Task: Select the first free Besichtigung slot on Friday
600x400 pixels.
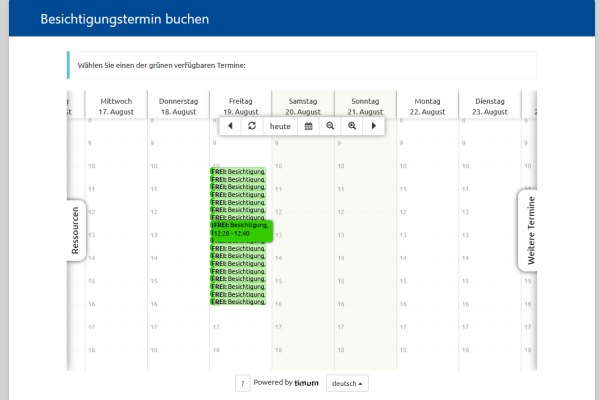Action: coord(238,171)
